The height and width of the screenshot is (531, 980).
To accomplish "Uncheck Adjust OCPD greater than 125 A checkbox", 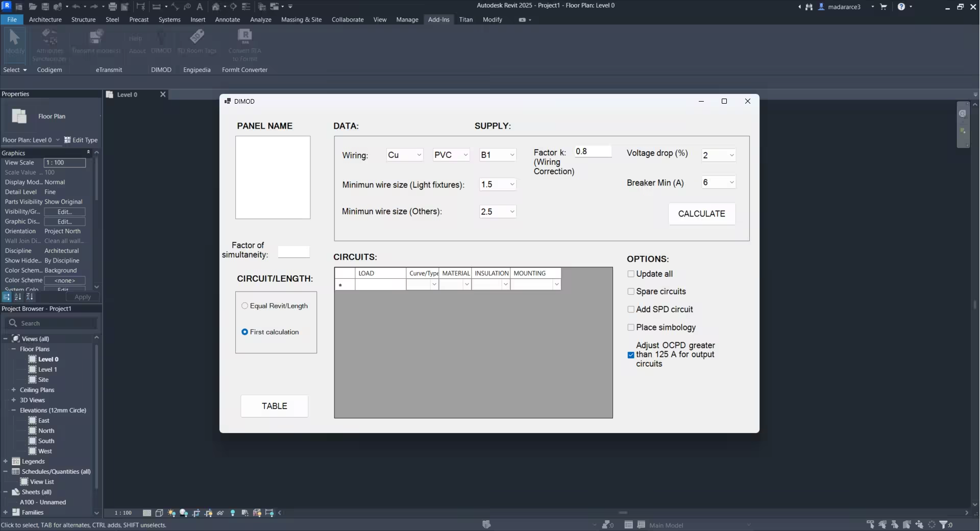I will click(x=631, y=355).
